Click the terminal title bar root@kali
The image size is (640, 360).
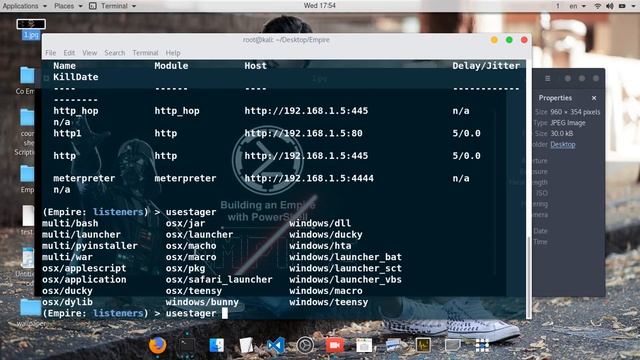(286, 40)
